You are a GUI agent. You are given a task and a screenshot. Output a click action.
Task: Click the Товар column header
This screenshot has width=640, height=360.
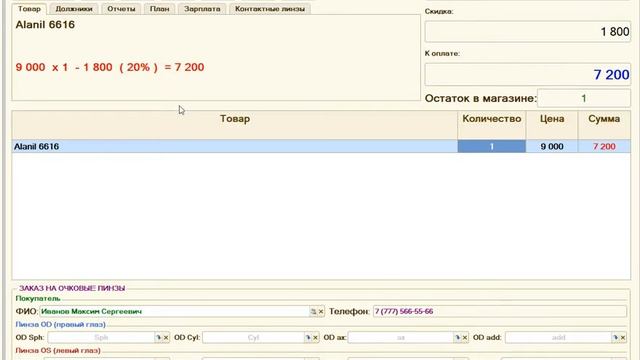tap(235, 124)
